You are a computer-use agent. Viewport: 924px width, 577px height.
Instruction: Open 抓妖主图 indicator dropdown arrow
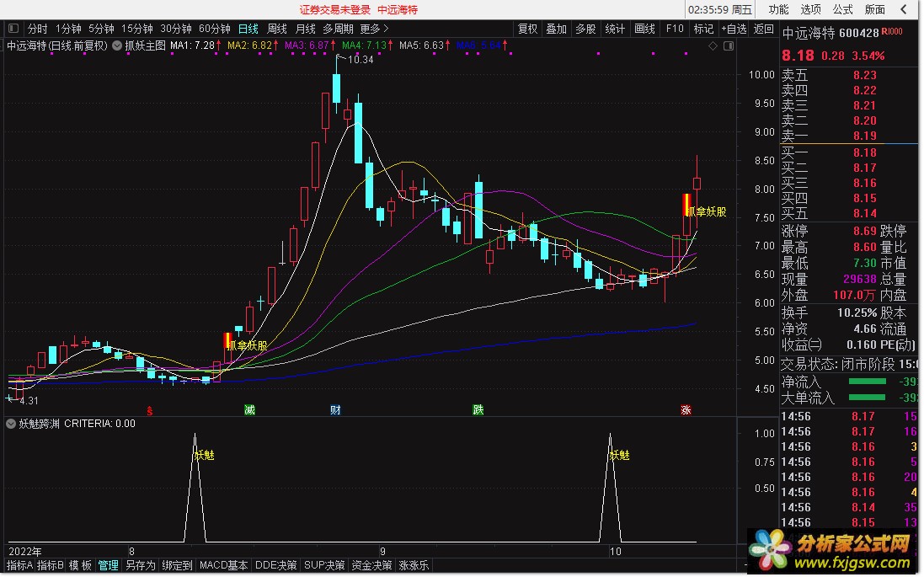coord(117,45)
